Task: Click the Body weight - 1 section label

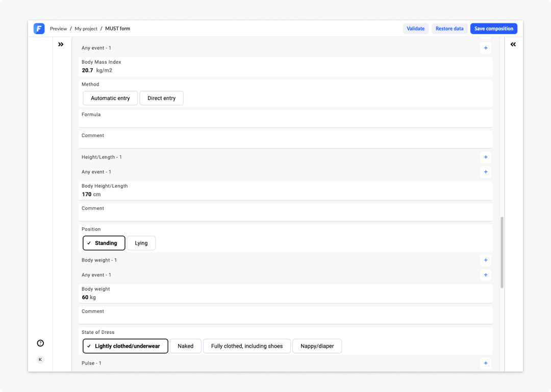Action: click(x=99, y=260)
